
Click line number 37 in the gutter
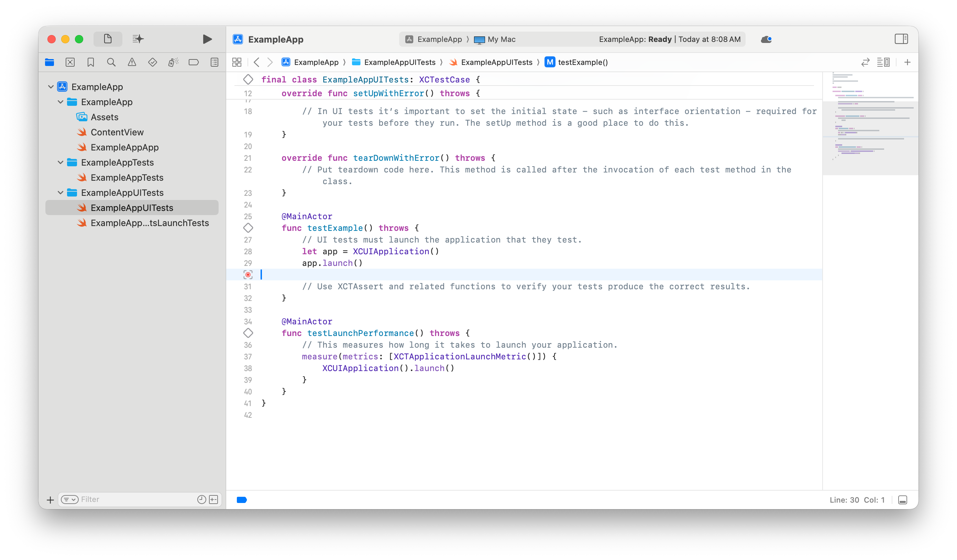(x=247, y=357)
